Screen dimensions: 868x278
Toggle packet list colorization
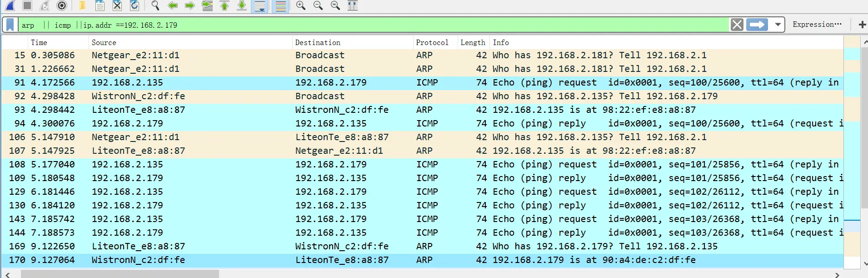[281, 6]
